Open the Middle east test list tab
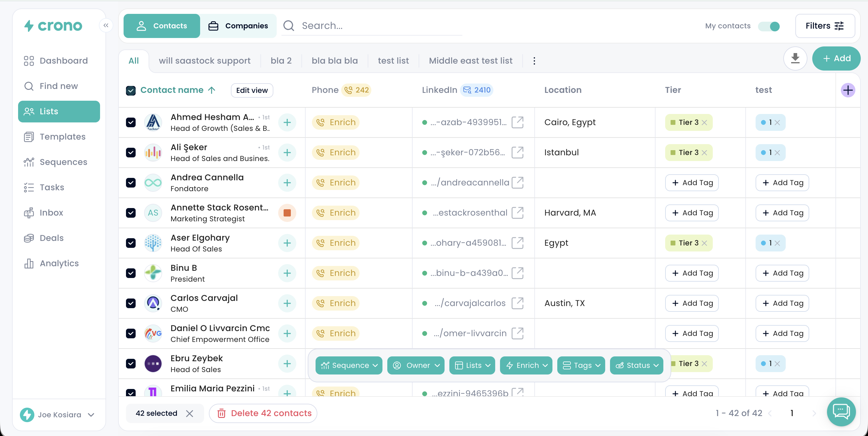Screen dimensions: 868x436 point(470,61)
